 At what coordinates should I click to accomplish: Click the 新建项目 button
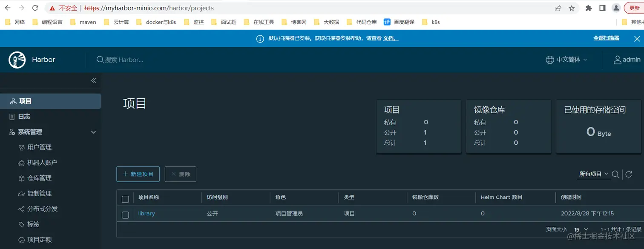click(138, 174)
